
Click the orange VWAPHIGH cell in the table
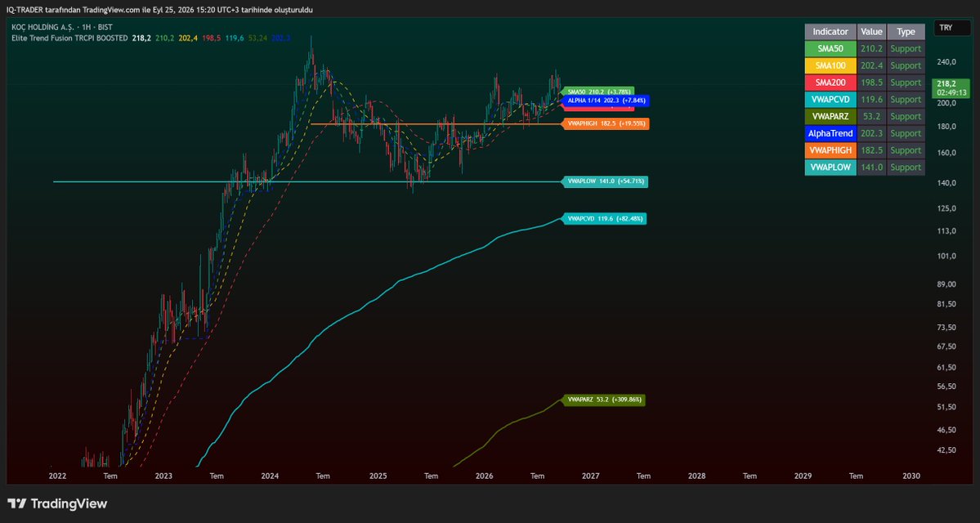(x=830, y=150)
